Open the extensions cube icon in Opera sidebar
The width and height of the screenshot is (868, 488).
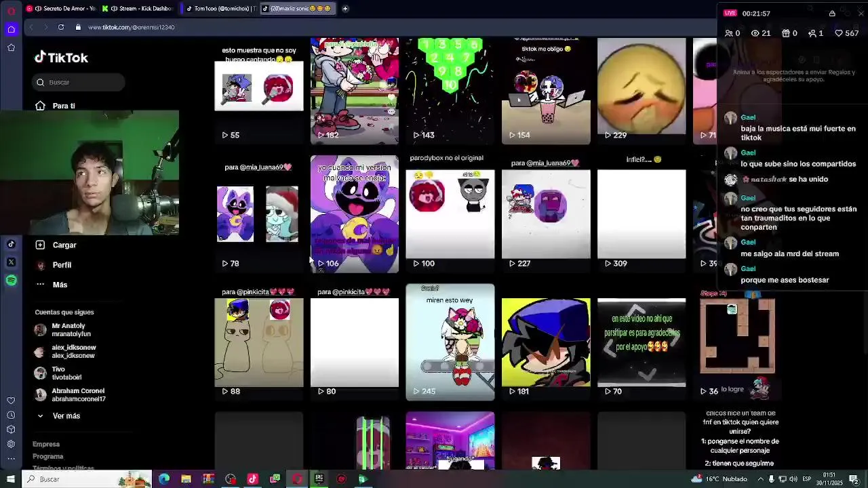tap(11, 429)
